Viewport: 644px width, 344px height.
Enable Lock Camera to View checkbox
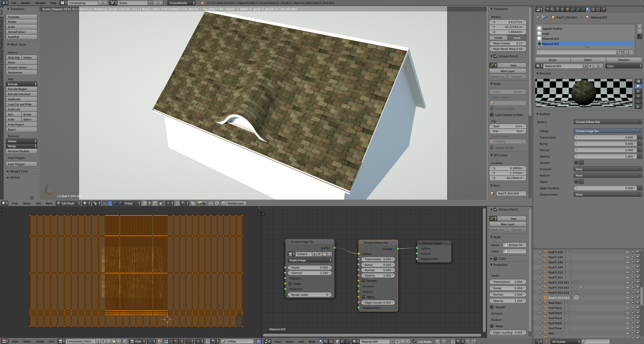pos(492,115)
